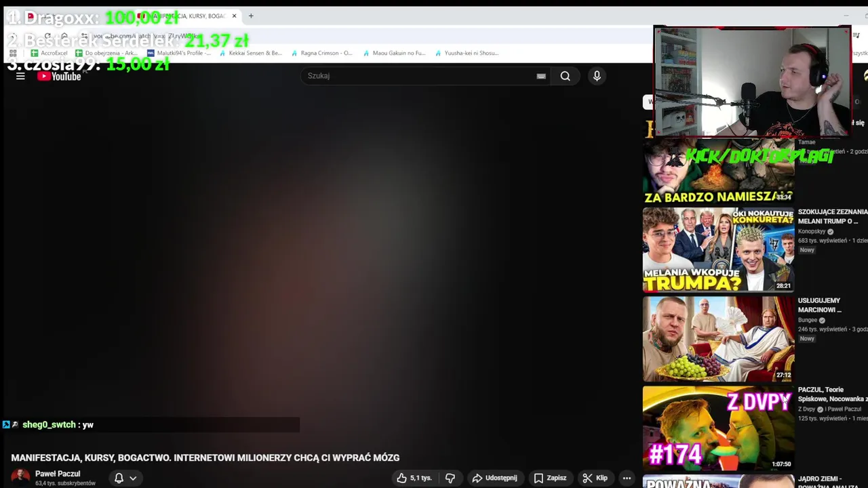Close the MANIFESTACJA, KURSY browser tab
The height and width of the screenshot is (488, 868).
pyautogui.click(x=235, y=16)
